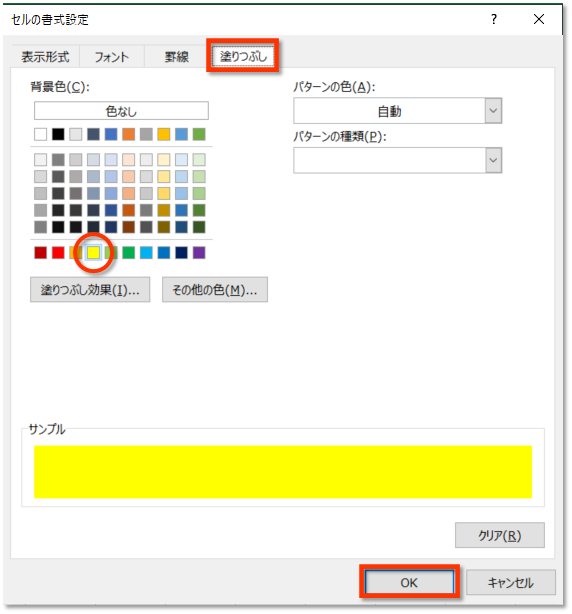Switch to the 塗りつぶし tab
Screen dimensions: 572x614
(243, 56)
